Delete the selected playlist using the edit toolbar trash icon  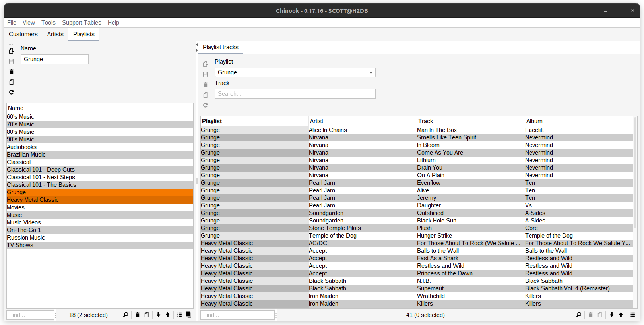12,72
